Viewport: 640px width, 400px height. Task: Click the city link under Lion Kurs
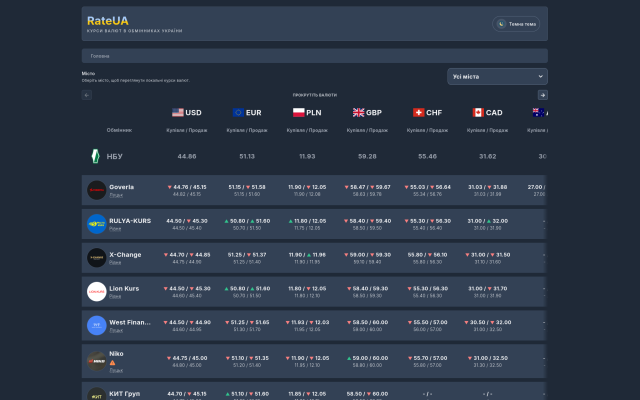click(115, 297)
